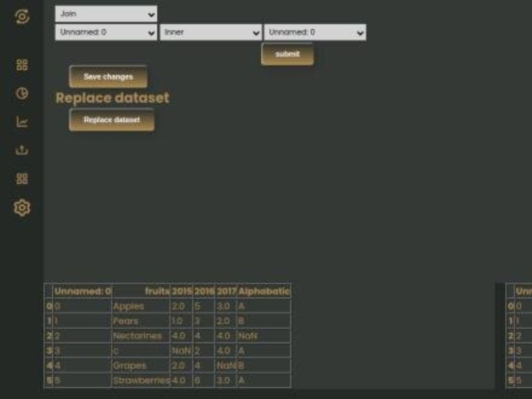
Task: Click the Unnamed: 0 header in left table
Action: [x=82, y=291]
